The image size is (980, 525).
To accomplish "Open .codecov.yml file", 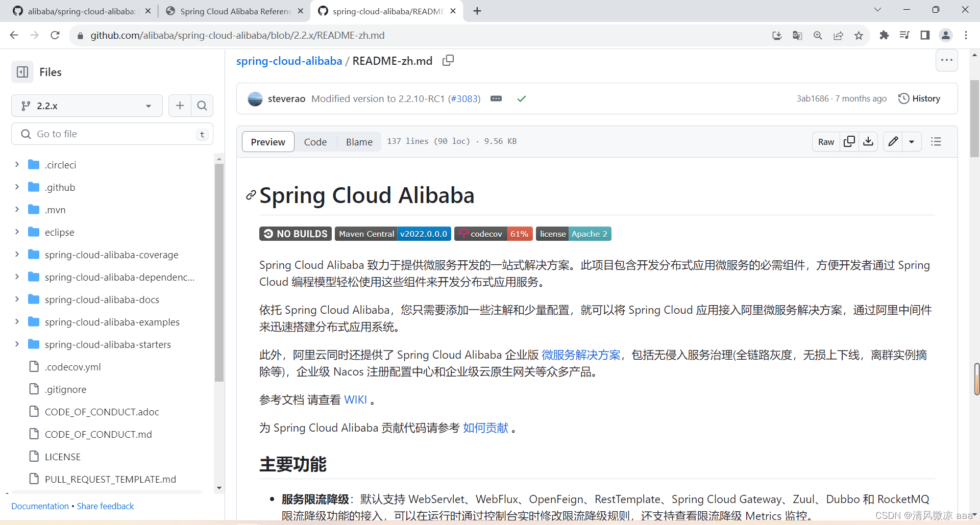I will (x=72, y=366).
